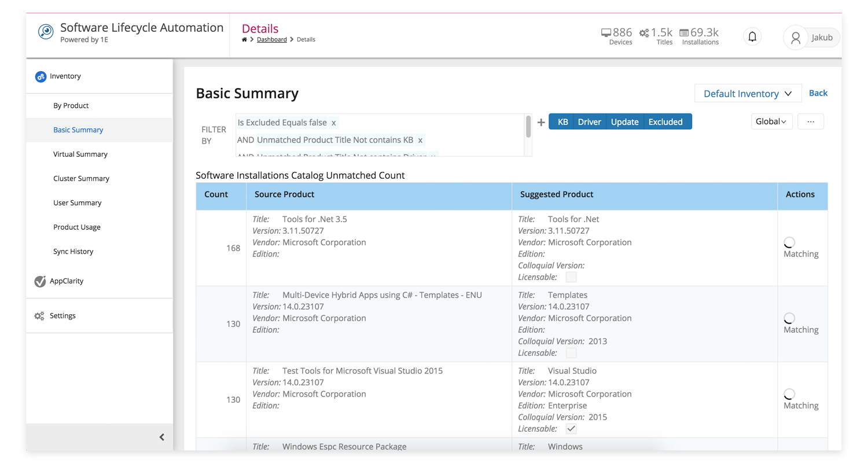Click the 69.3k Installations count
868x463 pixels.
click(705, 32)
